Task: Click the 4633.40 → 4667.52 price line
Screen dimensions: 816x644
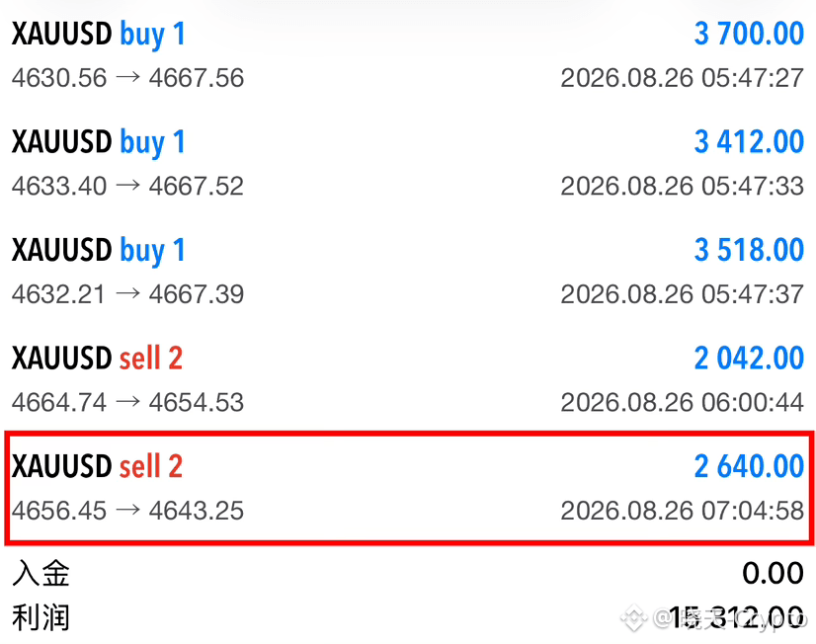Action: 127,187
